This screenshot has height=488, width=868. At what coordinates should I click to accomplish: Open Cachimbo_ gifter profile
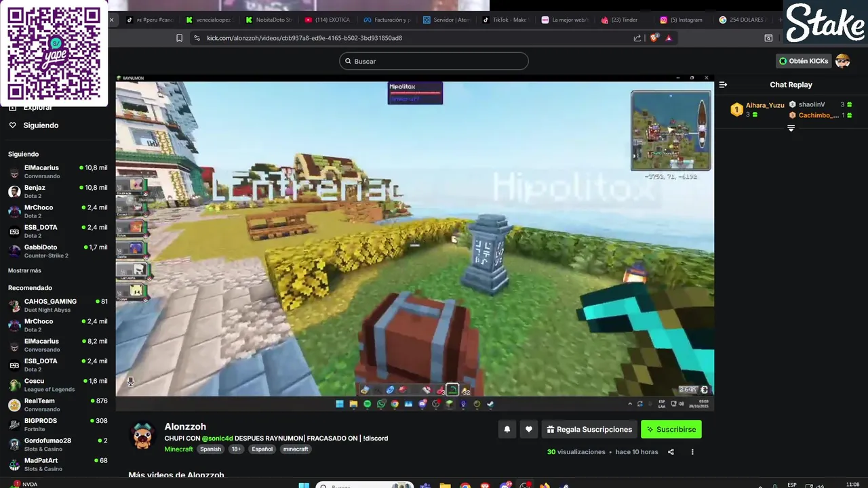(x=818, y=115)
